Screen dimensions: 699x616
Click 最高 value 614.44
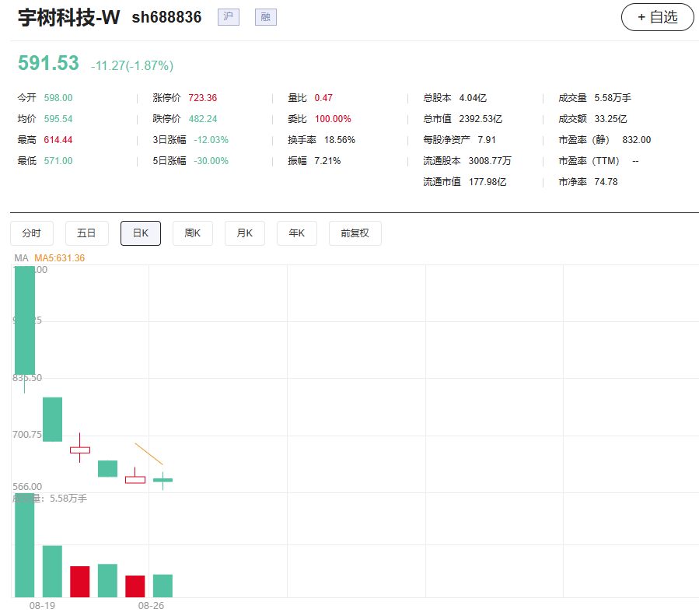[58, 140]
